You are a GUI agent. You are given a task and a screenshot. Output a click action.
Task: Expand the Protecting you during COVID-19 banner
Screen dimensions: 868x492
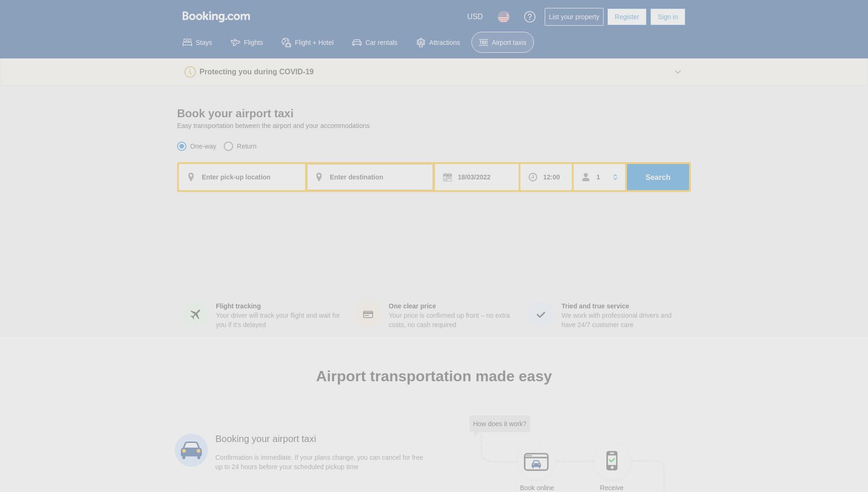pos(678,72)
